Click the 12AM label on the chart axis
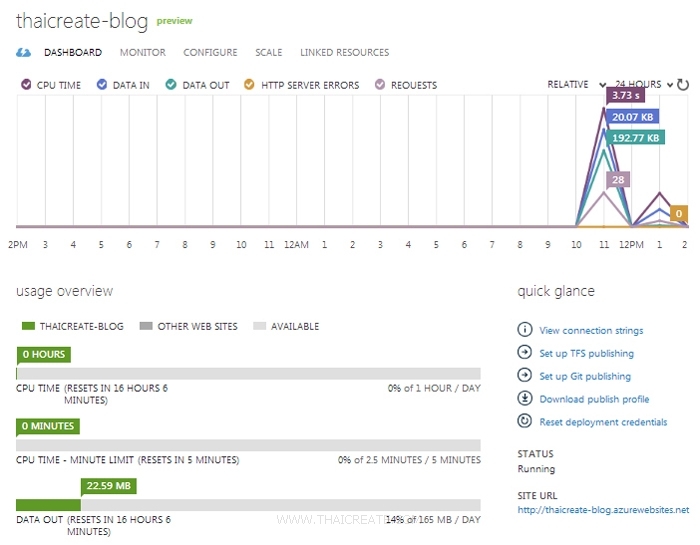 pyautogui.click(x=296, y=245)
